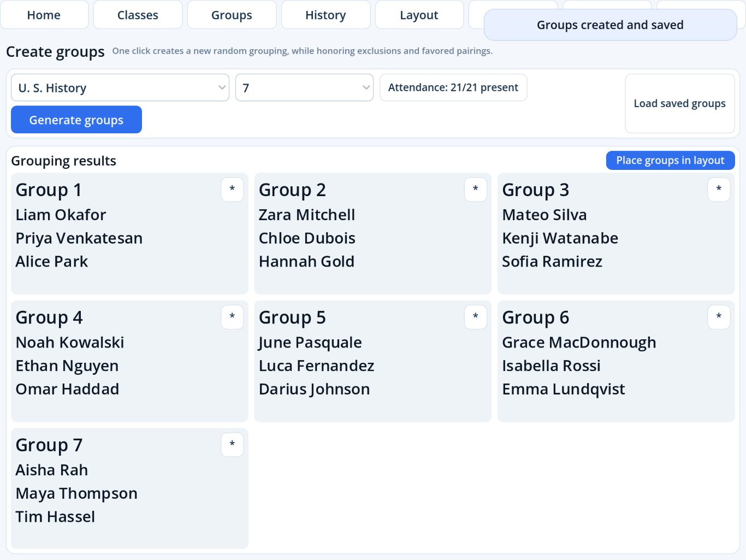Select student Chloe Dubois
The height and width of the screenshot is (560, 746).
pyautogui.click(x=307, y=238)
